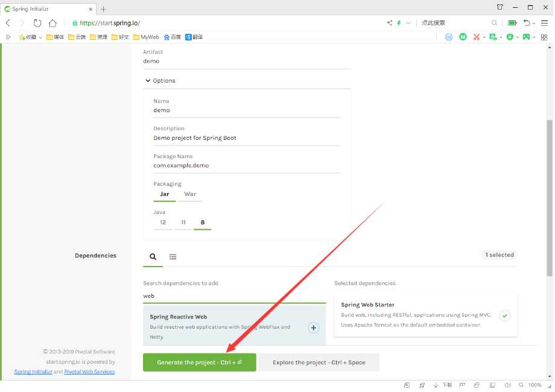Viewport: 555px width, 392px height.
Task: Click the Artifact field with demo
Action: click(247, 61)
